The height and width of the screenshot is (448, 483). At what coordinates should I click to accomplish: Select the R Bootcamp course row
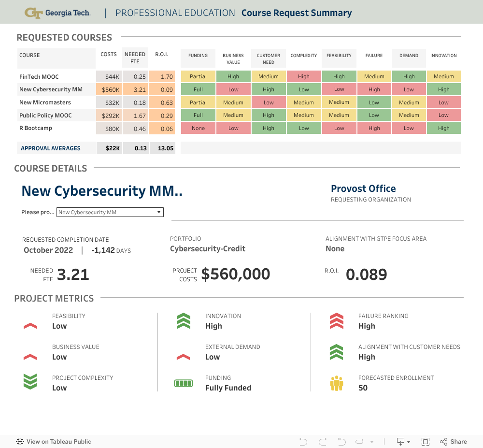point(36,128)
